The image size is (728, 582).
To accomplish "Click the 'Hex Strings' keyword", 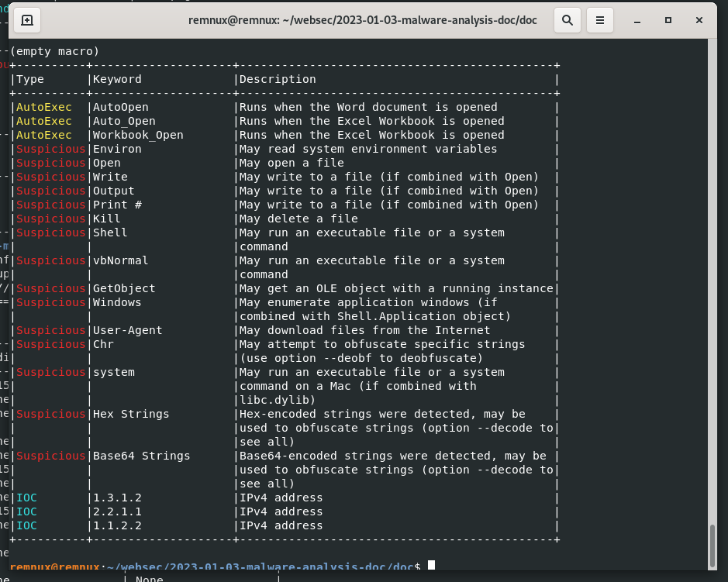I will pos(131,414).
